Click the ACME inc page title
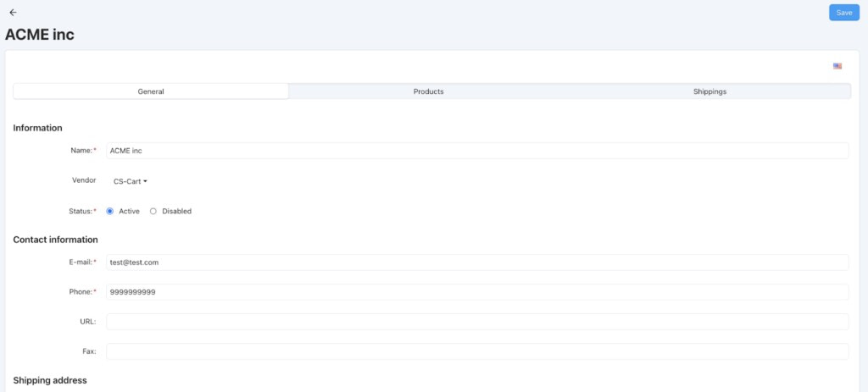Screen dimensions: 868x392 coord(40,35)
